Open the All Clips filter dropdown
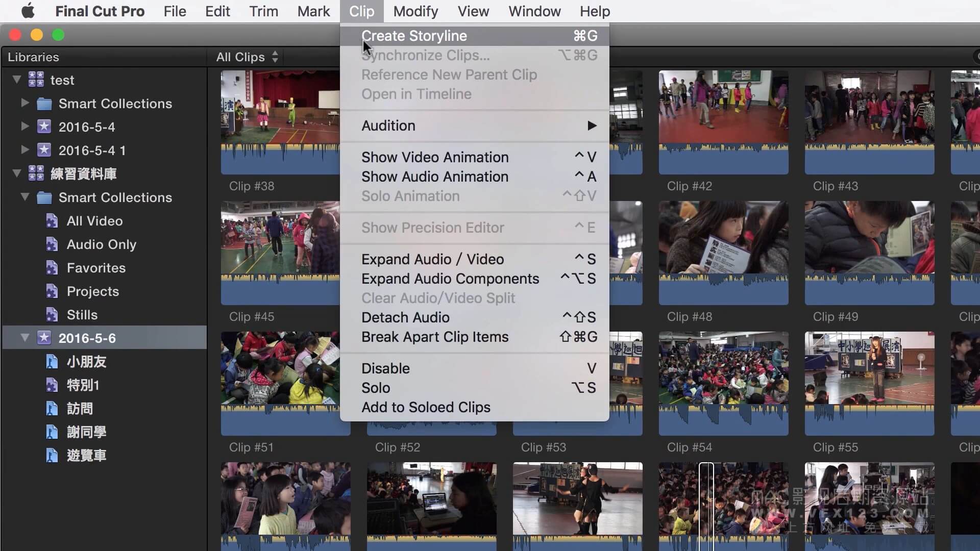This screenshot has width=980, height=551. (247, 57)
